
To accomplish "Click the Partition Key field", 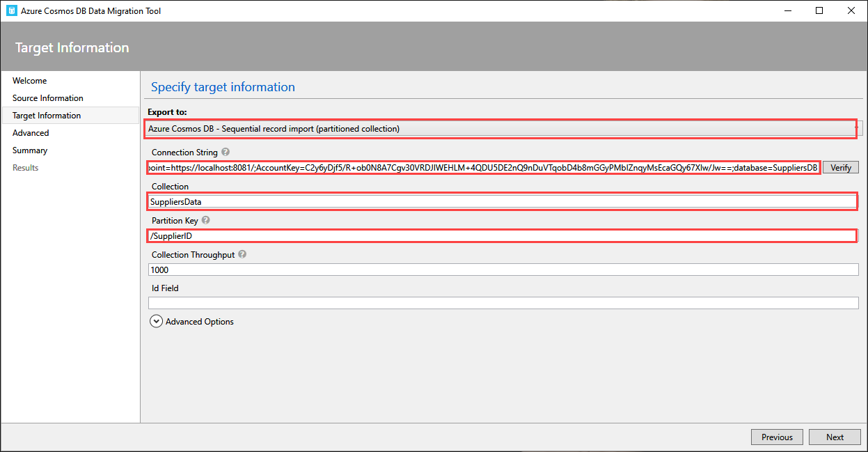I will [503, 235].
